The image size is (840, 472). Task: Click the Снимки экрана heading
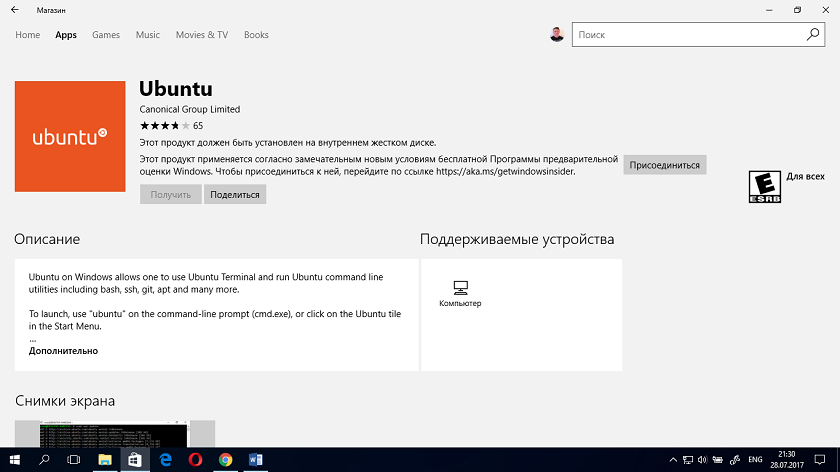65,401
